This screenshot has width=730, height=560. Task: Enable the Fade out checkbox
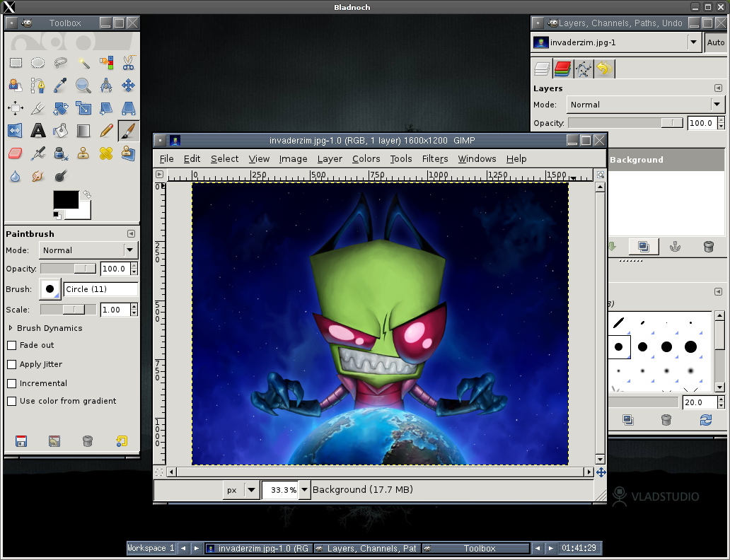click(x=11, y=346)
